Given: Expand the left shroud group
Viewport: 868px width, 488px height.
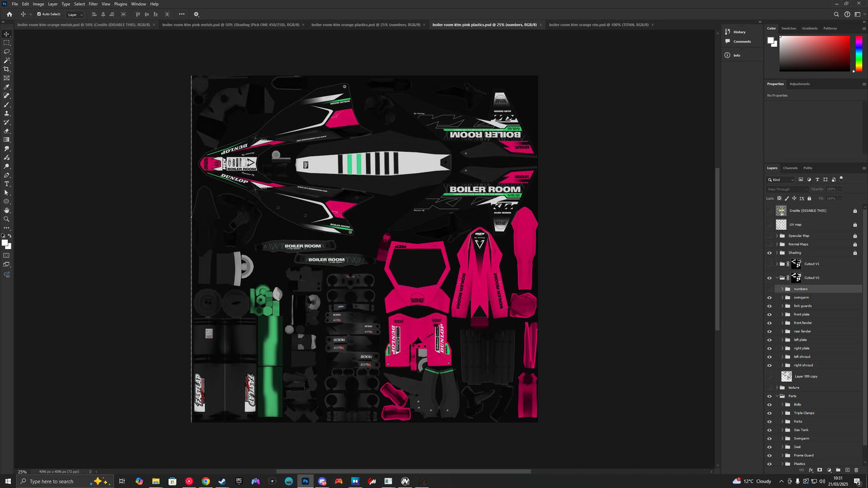Looking at the screenshot, I should point(782,357).
